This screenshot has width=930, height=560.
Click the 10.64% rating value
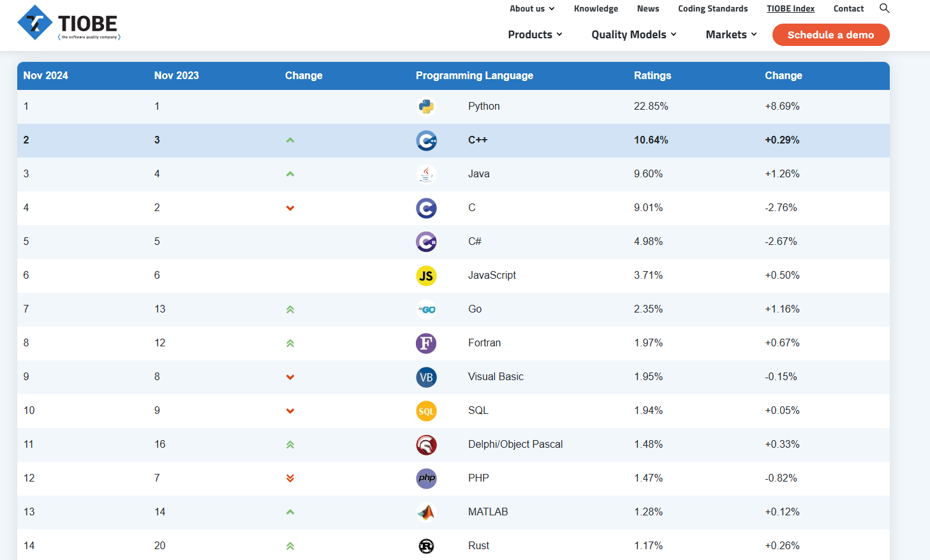pyautogui.click(x=651, y=140)
